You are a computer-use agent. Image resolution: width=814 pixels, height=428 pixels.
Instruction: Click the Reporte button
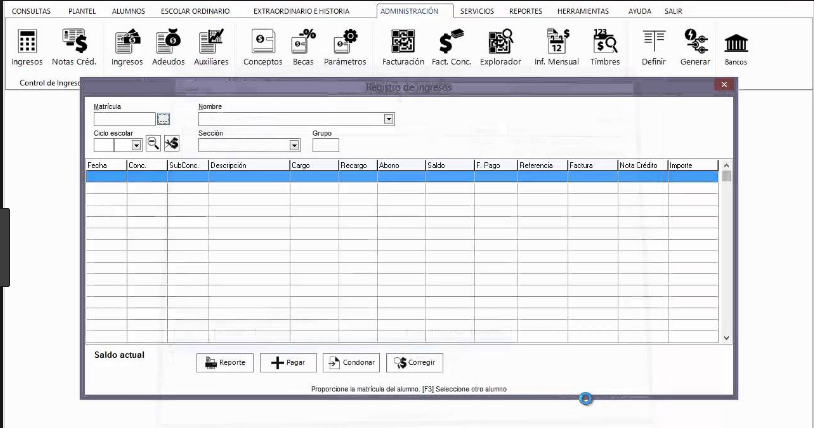(x=225, y=363)
